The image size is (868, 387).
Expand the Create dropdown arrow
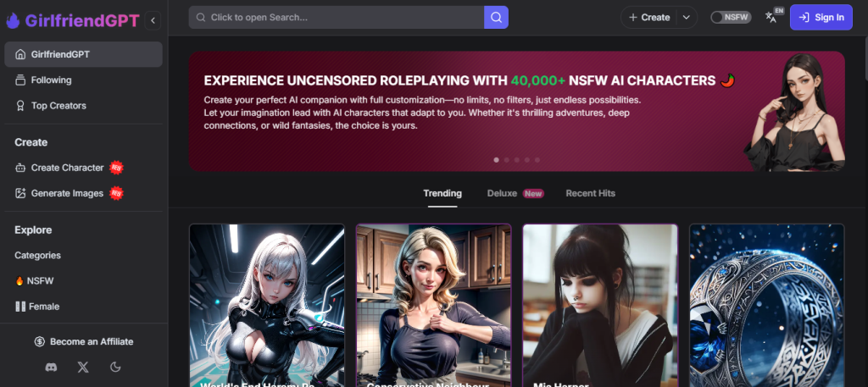[687, 18]
